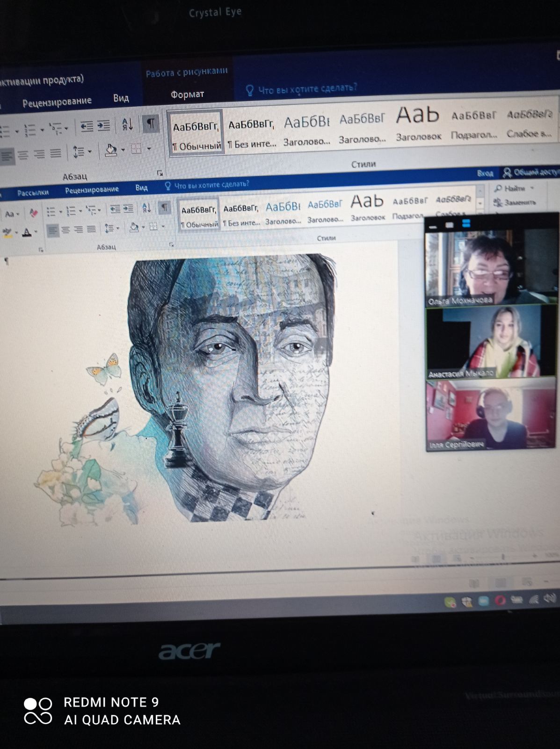Viewport: 560px width, 749px height.
Task: Click the Вход sign-in link
Action: click(x=485, y=173)
